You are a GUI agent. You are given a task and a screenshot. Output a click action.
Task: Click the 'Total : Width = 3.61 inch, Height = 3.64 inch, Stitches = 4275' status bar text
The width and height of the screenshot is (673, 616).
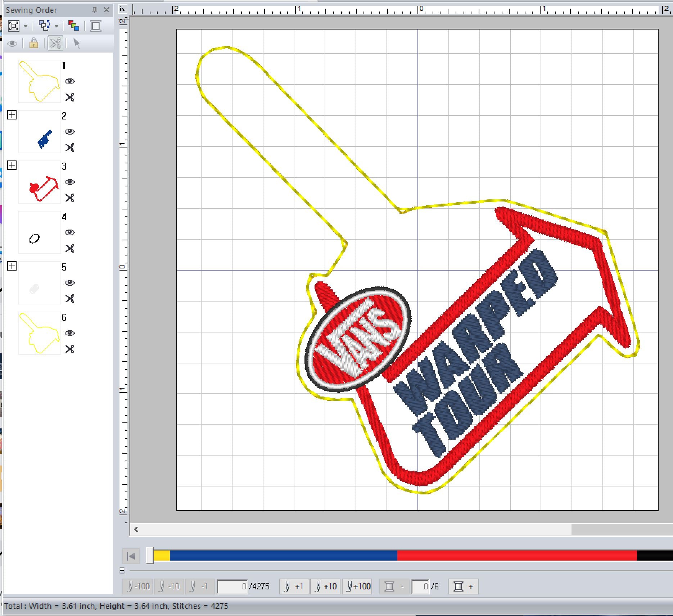click(116, 606)
